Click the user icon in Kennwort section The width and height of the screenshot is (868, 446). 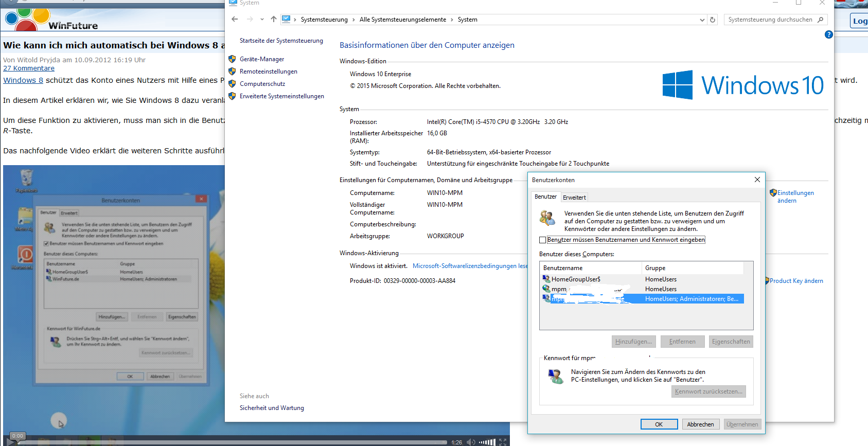[555, 377]
